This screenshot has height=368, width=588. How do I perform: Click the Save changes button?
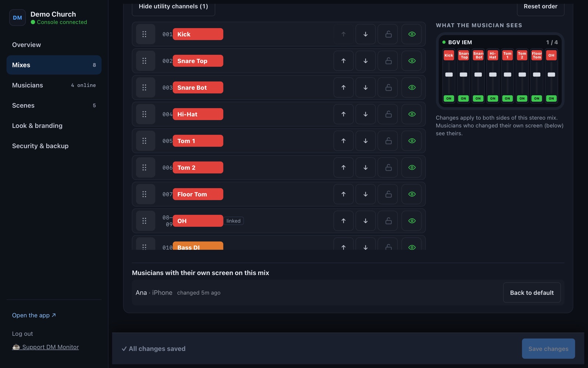[x=548, y=348]
